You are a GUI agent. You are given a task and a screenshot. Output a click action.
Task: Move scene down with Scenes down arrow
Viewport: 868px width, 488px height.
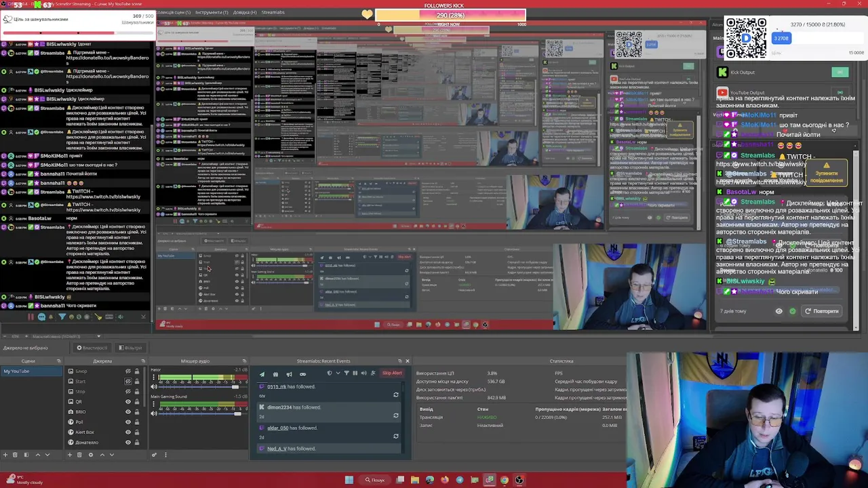[x=47, y=455]
